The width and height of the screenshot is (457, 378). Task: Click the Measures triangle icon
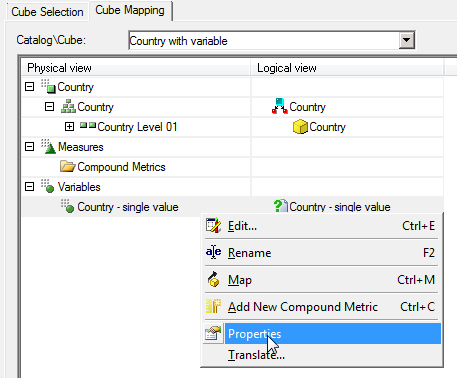48,146
